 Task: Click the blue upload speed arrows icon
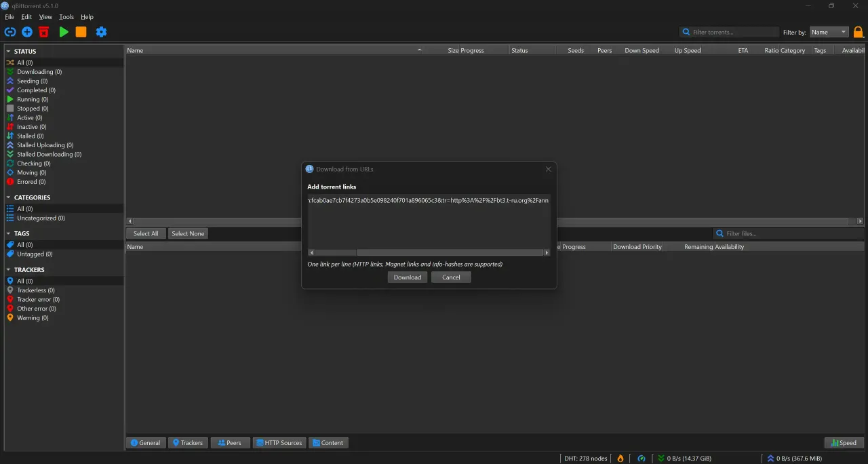tap(770, 459)
